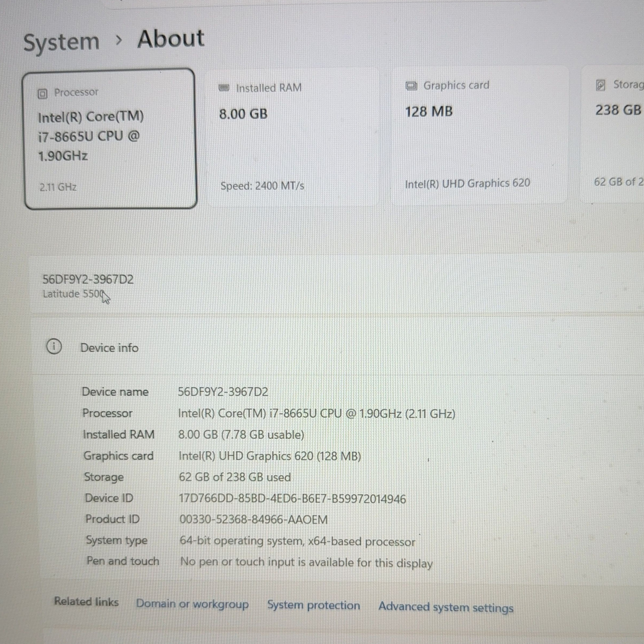Select Device name value in Device info
The width and height of the screenshot is (644, 644).
(223, 392)
